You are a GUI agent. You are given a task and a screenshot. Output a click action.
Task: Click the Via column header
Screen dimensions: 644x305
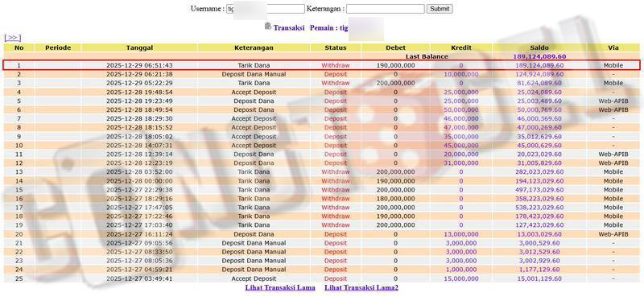(x=613, y=47)
